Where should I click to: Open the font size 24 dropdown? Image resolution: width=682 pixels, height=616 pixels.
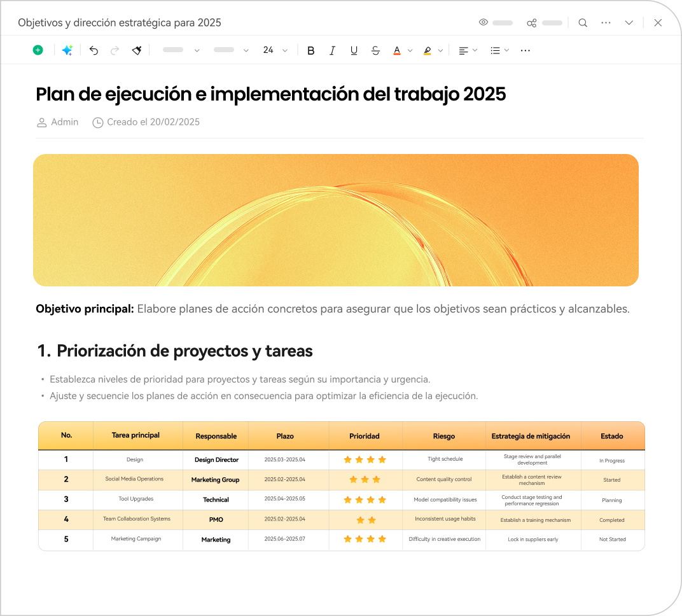[x=275, y=50]
